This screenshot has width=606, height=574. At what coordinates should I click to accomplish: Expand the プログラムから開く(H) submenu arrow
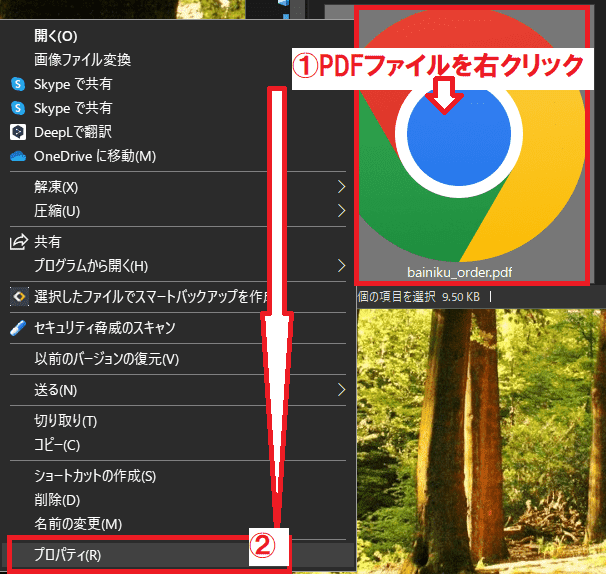click(x=341, y=266)
